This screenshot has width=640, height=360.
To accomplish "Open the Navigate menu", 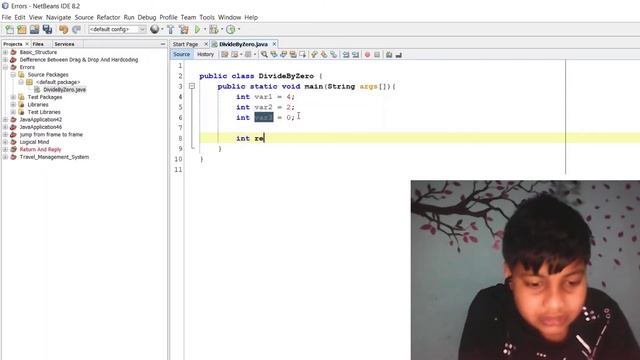I will [x=58, y=17].
